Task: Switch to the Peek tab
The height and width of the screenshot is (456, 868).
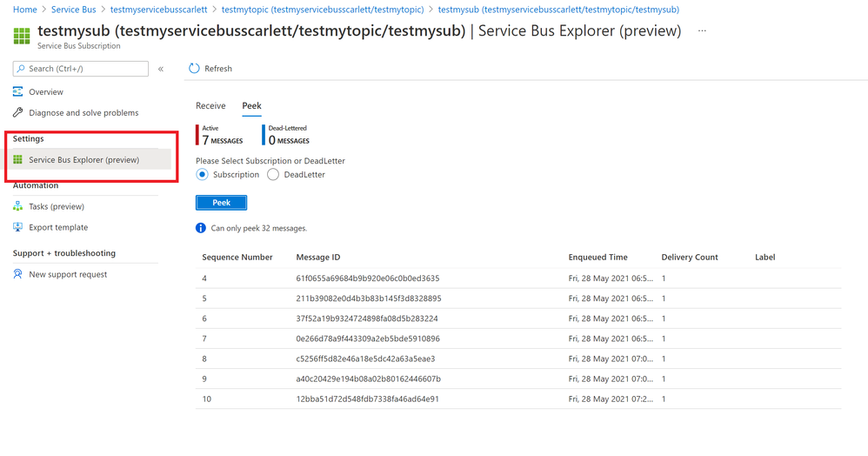Action: [251, 106]
